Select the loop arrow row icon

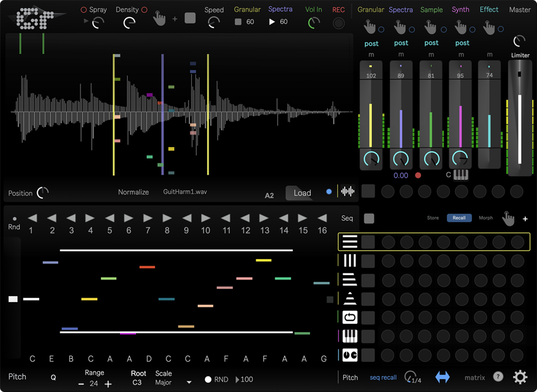tap(350, 317)
